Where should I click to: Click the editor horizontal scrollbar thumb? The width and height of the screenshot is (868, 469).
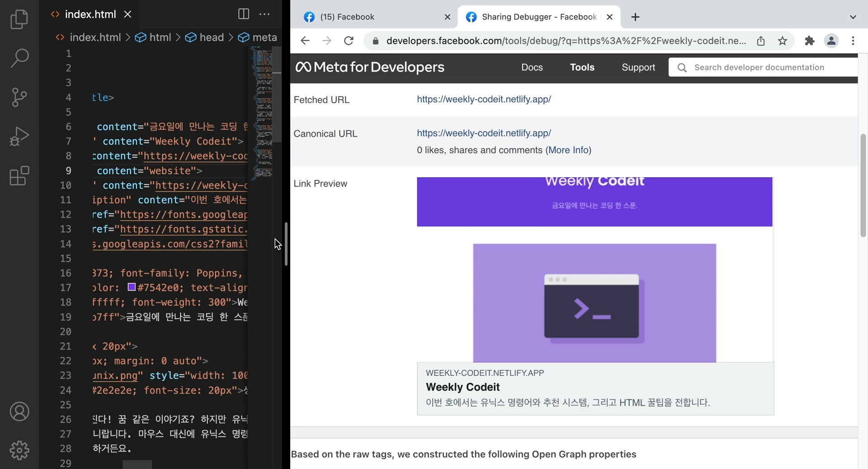point(137,464)
